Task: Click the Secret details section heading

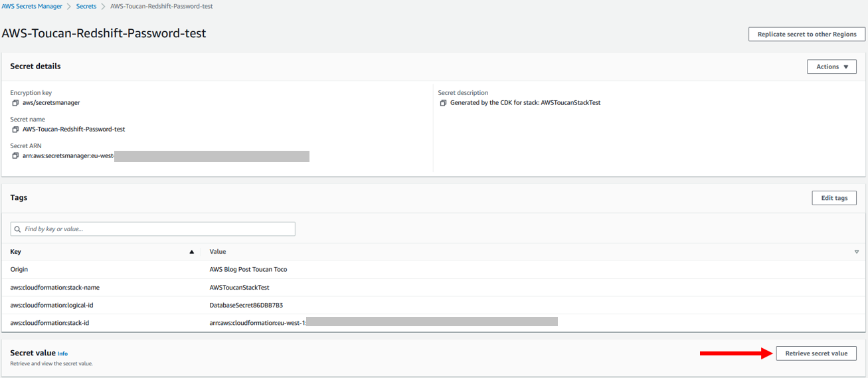Action: coord(35,66)
